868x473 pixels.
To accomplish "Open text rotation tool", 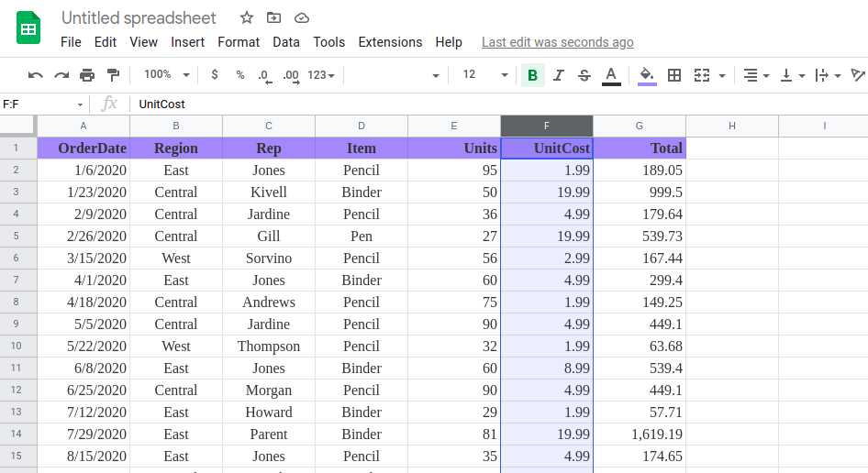I will (x=858, y=75).
